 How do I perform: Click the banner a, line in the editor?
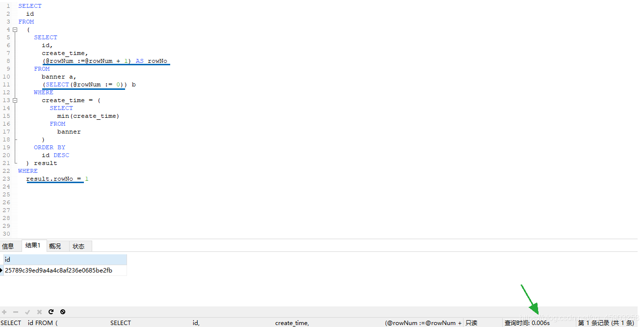point(59,77)
